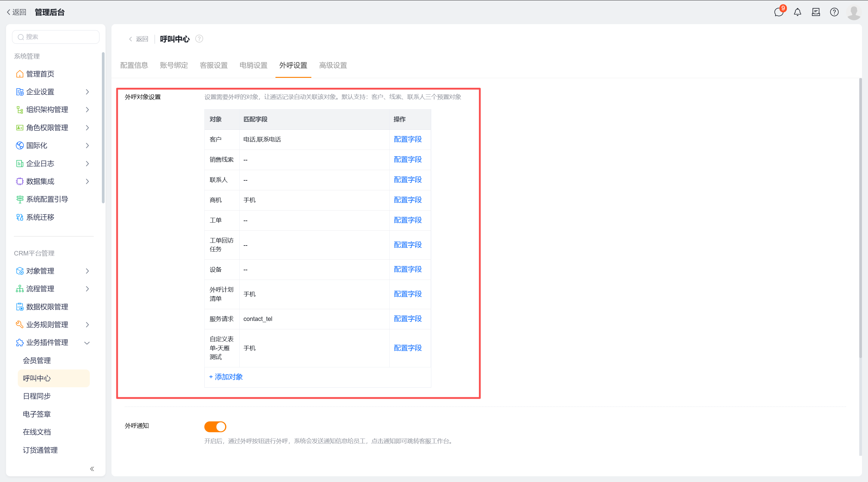Click the task list icon in header

(x=816, y=12)
